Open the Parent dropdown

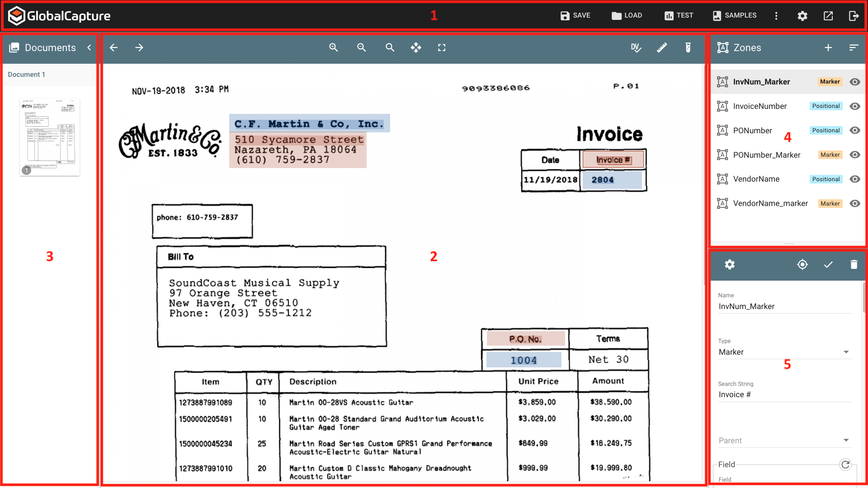[785, 441]
